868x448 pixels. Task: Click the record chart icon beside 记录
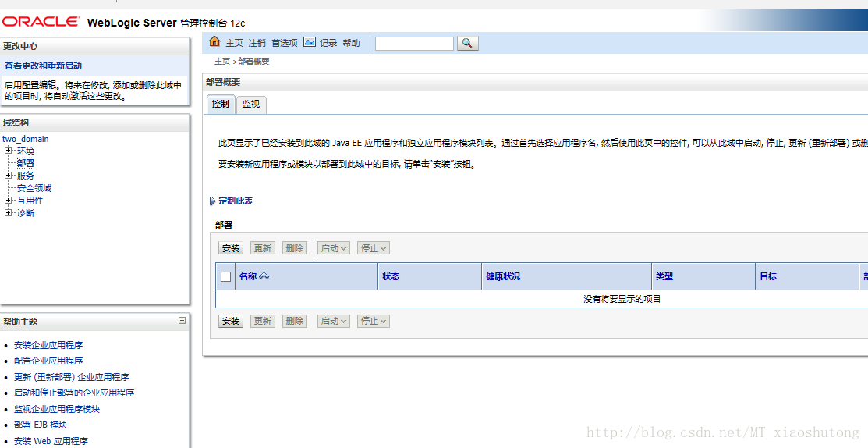pyautogui.click(x=310, y=42)
